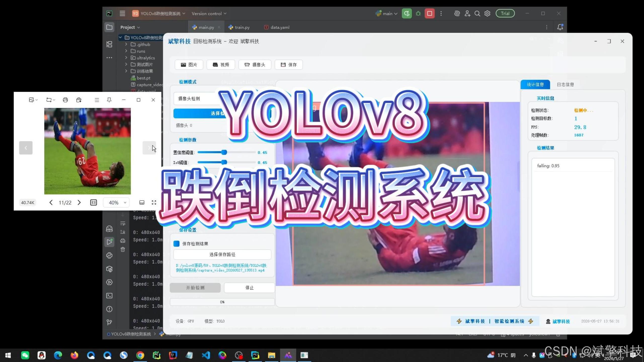Open File Explorer from taskbar
This screenshot has width=644, height=362.
(x=271, y=355)
